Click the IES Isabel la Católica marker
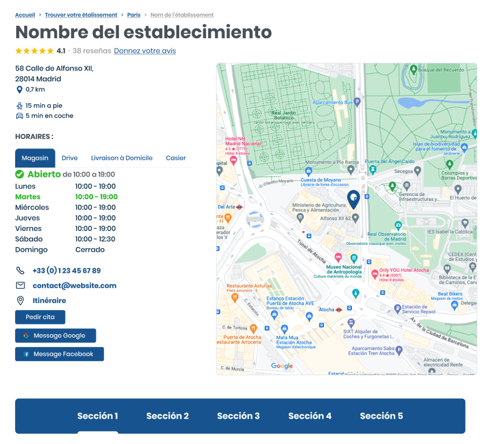This screenshot has height=444, width=504. pos(465,223)
